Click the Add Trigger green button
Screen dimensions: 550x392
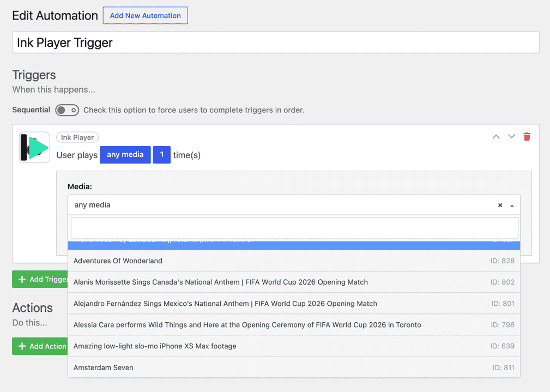(40, 279)
